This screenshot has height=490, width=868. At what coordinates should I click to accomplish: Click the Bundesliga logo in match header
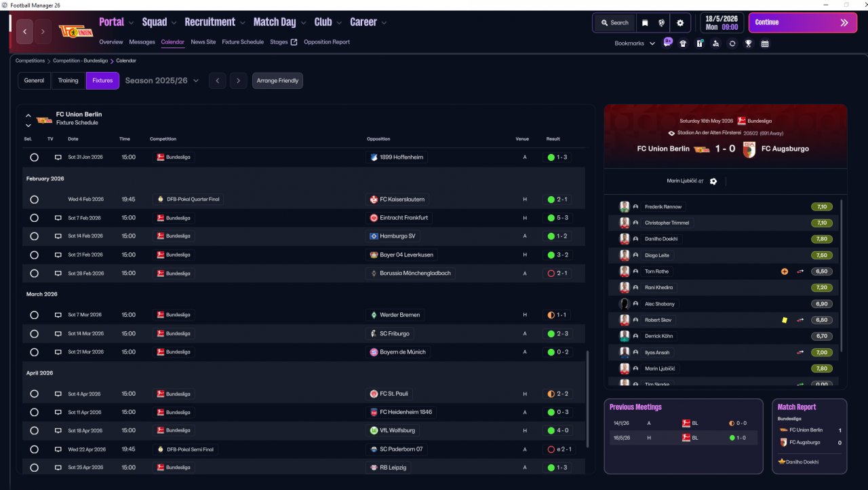742,121
